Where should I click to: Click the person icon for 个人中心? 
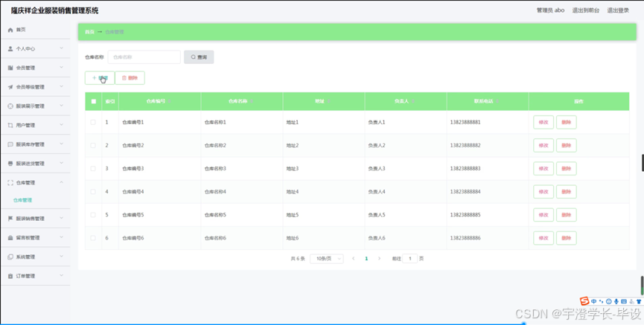coord(10,48)
